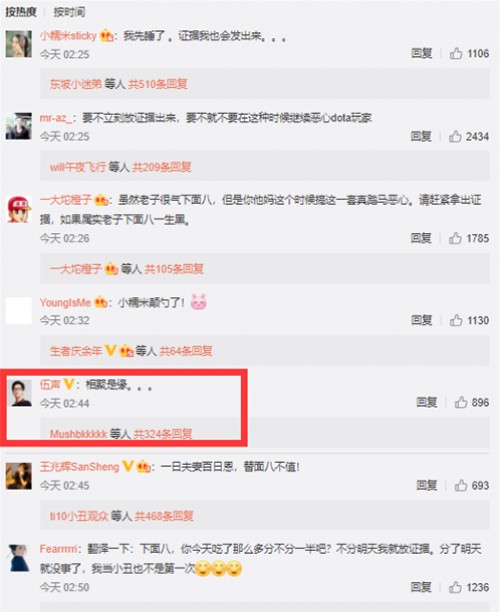
Task: Click thumbs-up showing 2434 likes
Action: pos(455,136)
